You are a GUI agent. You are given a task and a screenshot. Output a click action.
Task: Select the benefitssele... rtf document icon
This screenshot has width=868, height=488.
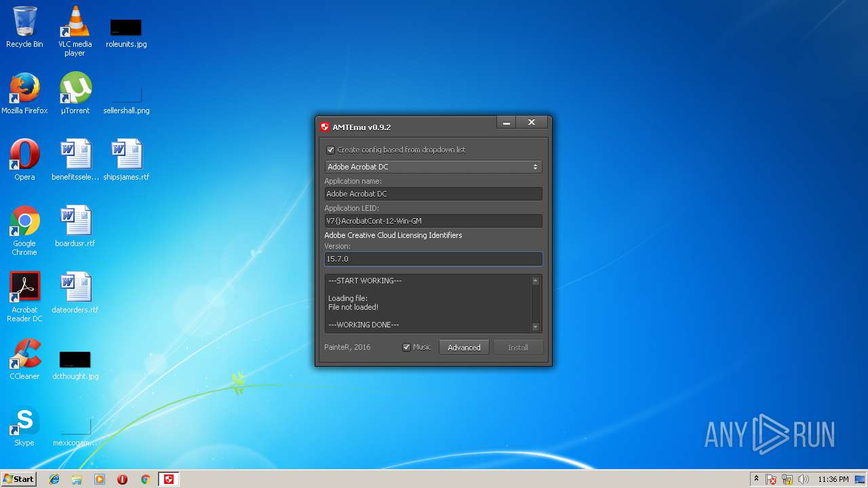point(75,160)
